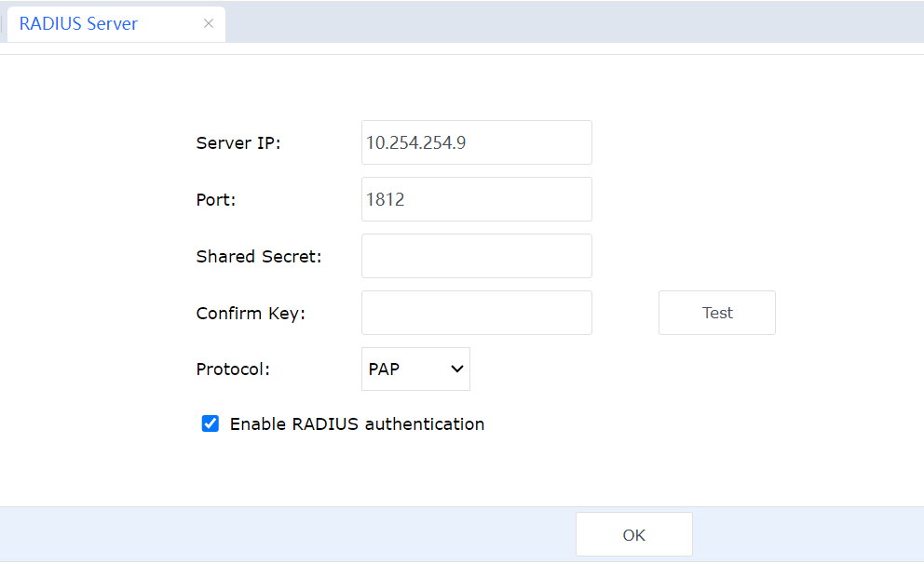Open the Protocol dropdown showing PAP
This screenshot has width=924, height=564.
click(x=415, y=369)
